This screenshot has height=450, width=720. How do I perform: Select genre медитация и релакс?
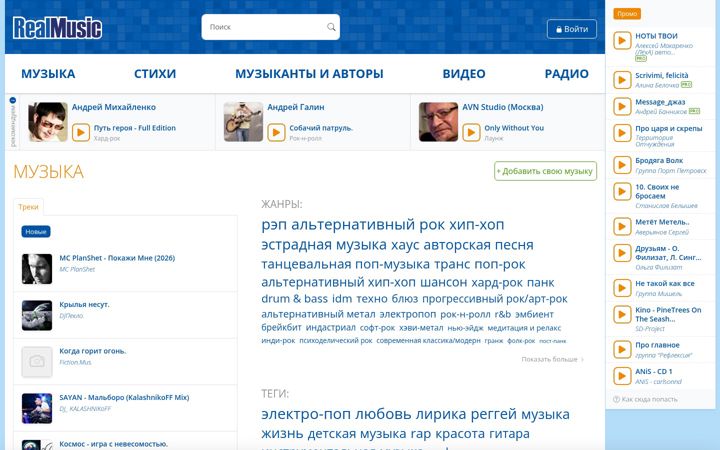(x=524, y=328)
